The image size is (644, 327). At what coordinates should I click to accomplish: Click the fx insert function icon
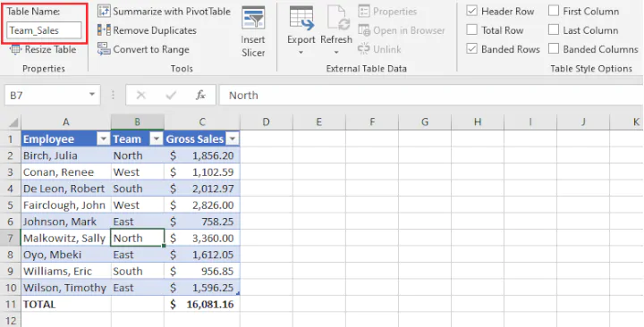200,96
